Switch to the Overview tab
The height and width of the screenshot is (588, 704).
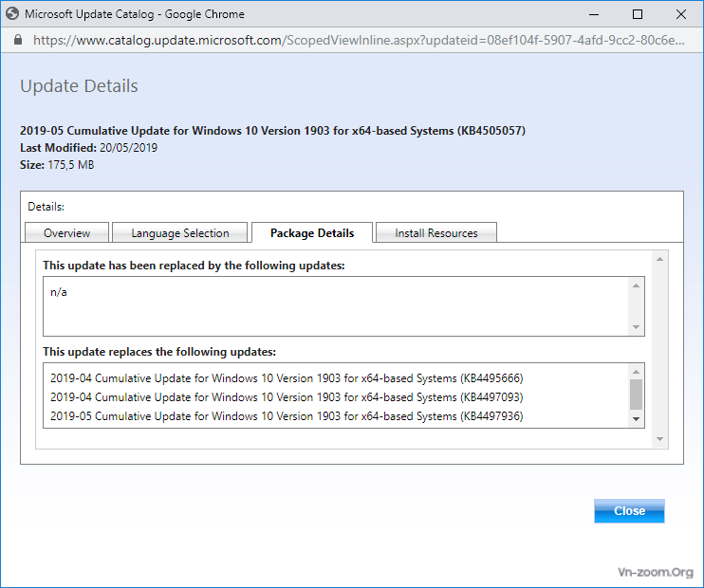67,233
